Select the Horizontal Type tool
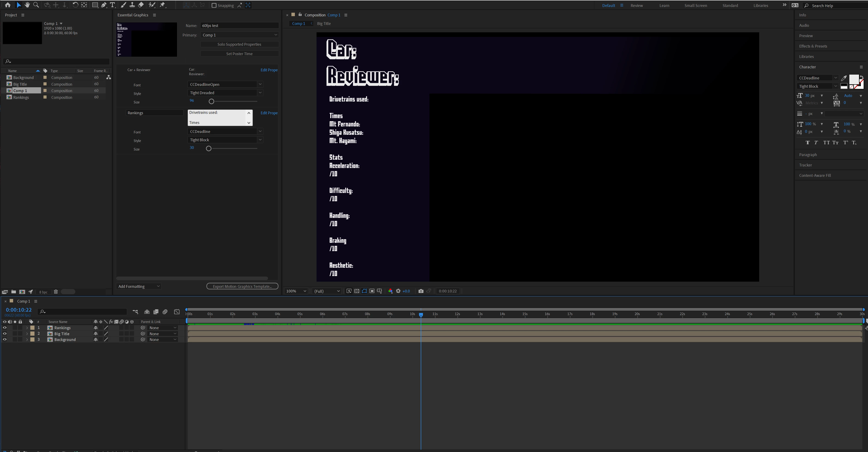Image resolution: width=868 pixels, height=452 pixels. [113, 5]
